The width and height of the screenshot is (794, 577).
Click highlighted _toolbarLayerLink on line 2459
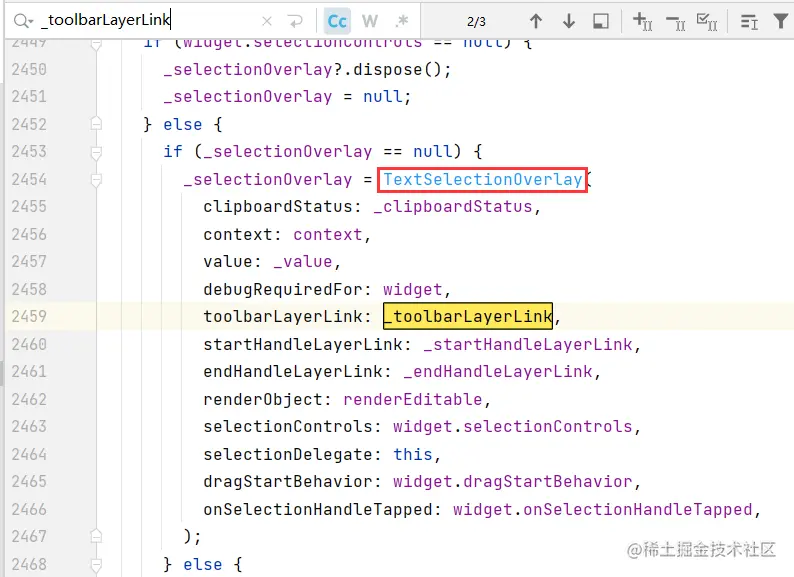click(x=468, y=316)
